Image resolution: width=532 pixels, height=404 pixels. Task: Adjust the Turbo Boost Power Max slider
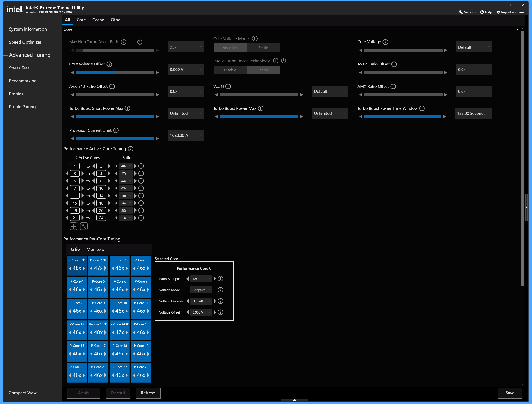[x=259, y=117]
